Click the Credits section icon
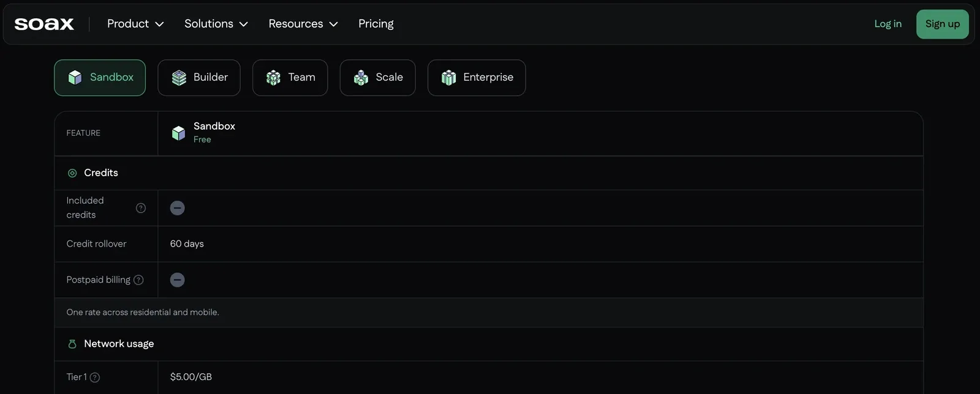 [x=72, y=173]
